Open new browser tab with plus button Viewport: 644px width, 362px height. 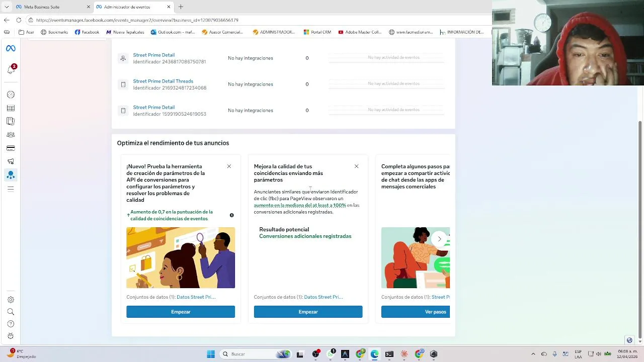pyautogui.click(x=181, y=7)
